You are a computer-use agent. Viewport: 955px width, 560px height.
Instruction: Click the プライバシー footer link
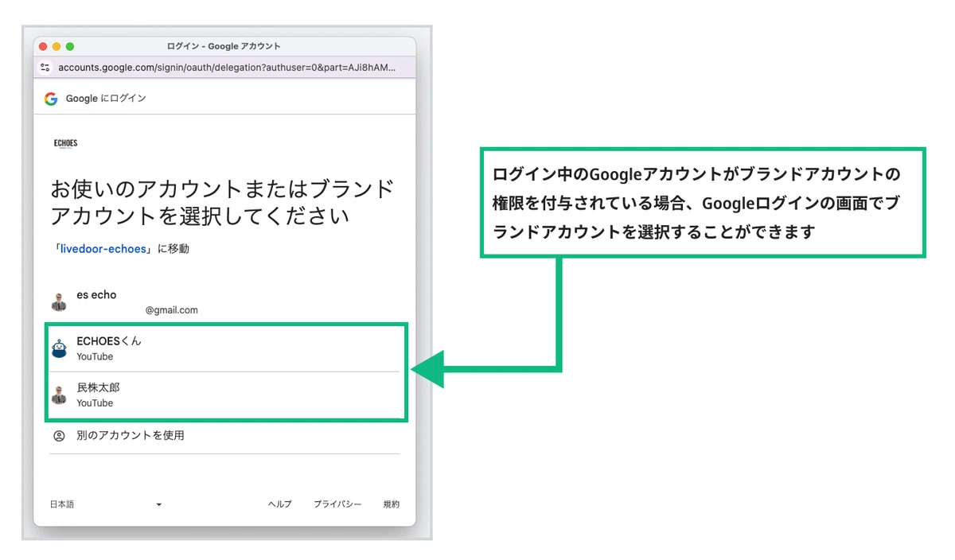click(x=337, y=504)
